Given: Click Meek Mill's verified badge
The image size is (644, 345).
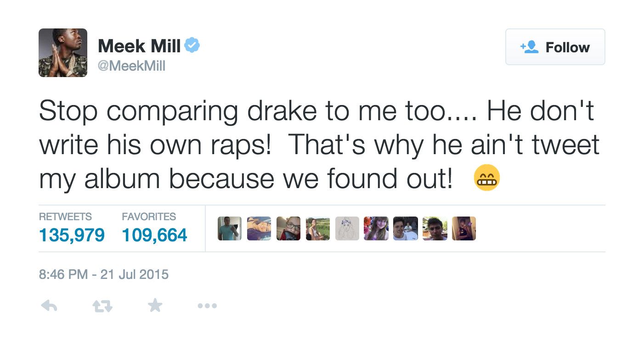Looking at the screenshot, I should click(x=192, y=45).
